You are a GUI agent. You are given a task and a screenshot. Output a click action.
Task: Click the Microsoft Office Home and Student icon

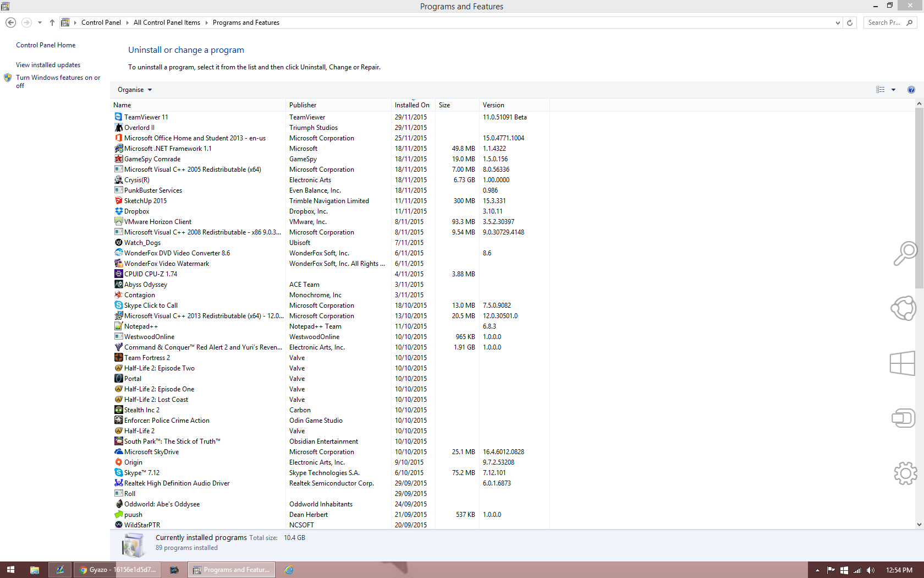(x=118, y=138)
